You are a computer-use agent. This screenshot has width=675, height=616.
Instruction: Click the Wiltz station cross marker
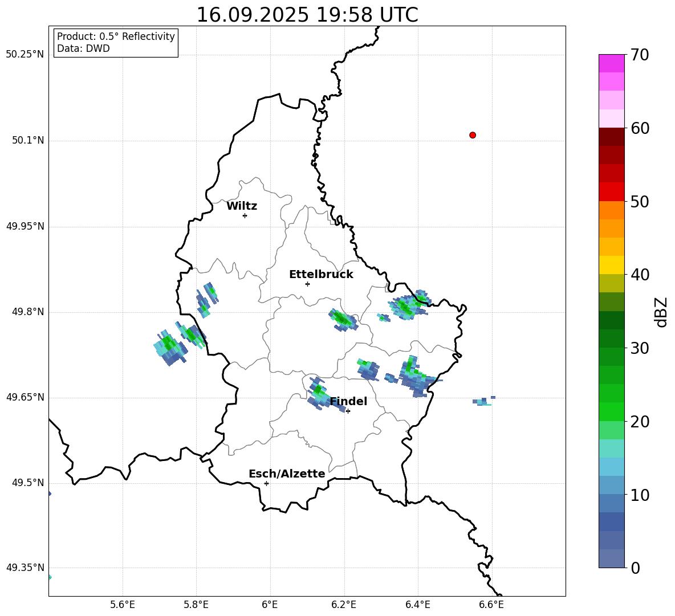click(245, 215)
